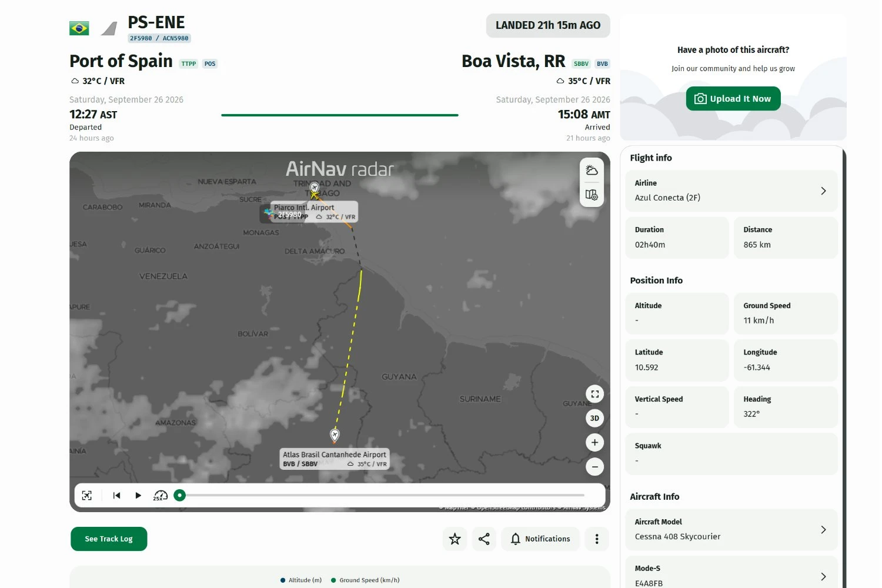Click the Latitude 10.592 card
882x588 pixels.
(x=677, y=360)
